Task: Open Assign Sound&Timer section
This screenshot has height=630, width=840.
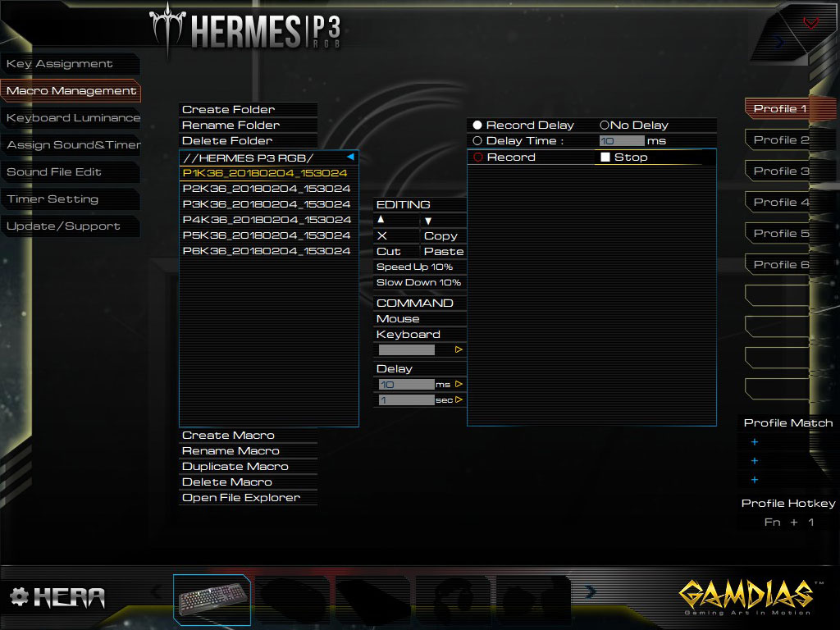Action: point(71,145)
